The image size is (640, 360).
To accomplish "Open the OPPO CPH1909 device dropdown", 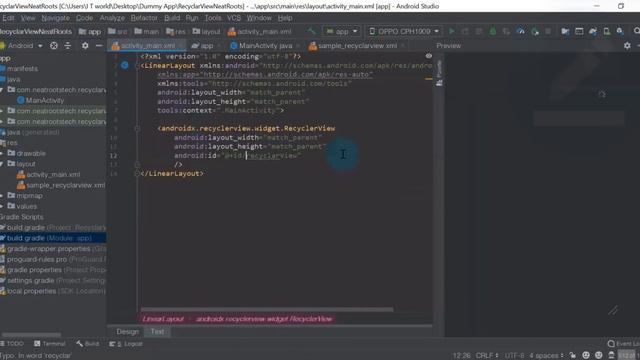I will click(x=404, y=31).
